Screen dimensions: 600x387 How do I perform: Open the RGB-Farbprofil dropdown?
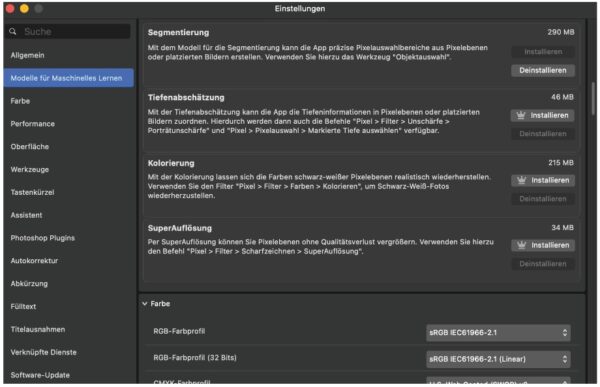pyautogui.click(x=498, y=333)
